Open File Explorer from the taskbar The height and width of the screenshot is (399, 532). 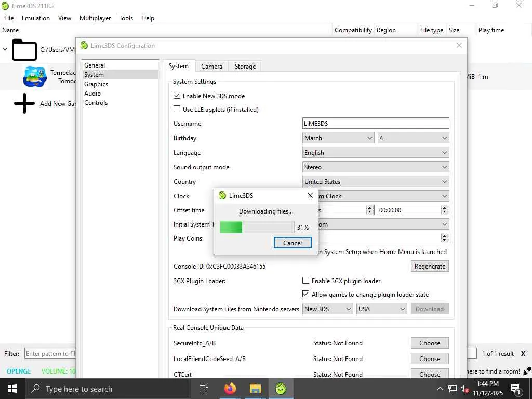(255, 389)
